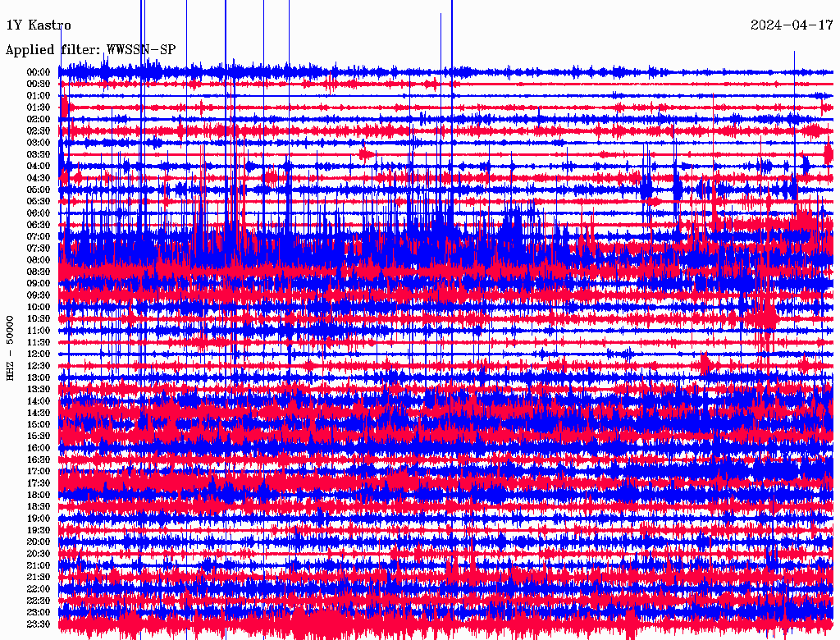Screen dimensions: 840x640
Task: Click the 19:00 row label
Action: coord(39,519)
